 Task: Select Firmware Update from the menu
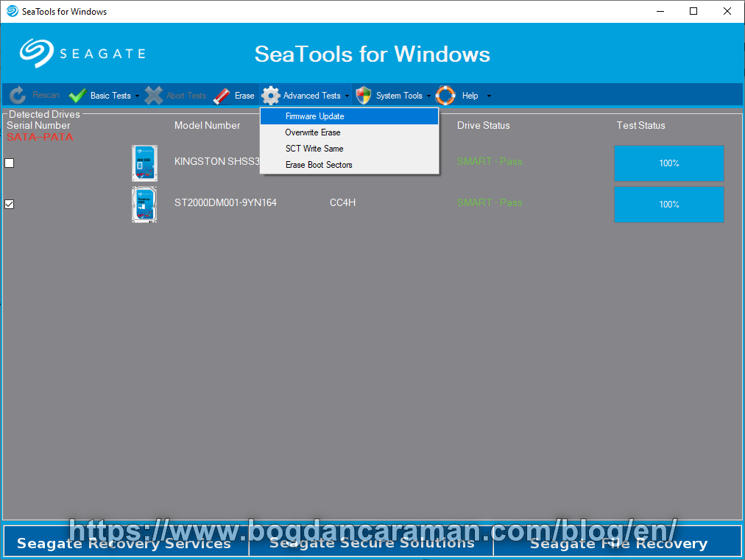coord(349,116)
